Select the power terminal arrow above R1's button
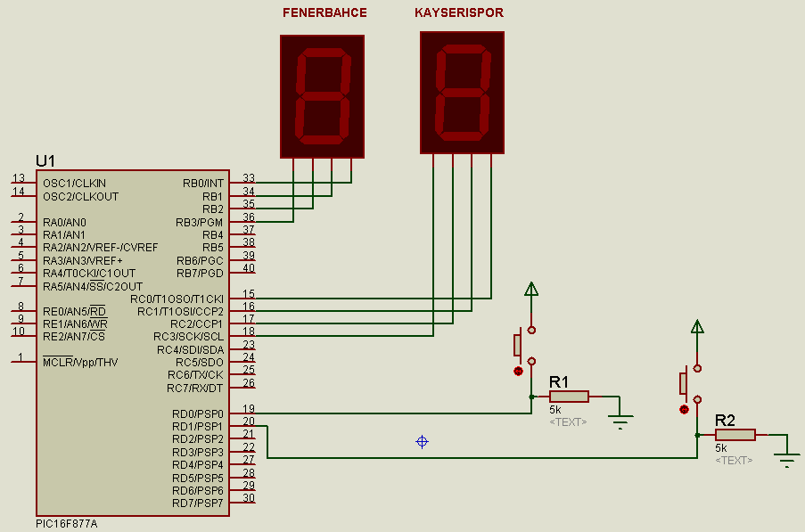 pos(531,289)
